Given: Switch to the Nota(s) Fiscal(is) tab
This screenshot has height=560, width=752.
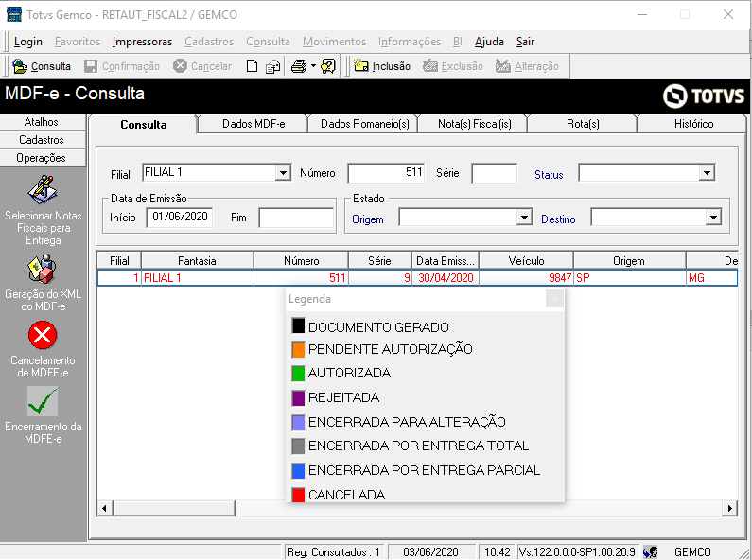Looking at the screenshot, I should coord(474,124).
